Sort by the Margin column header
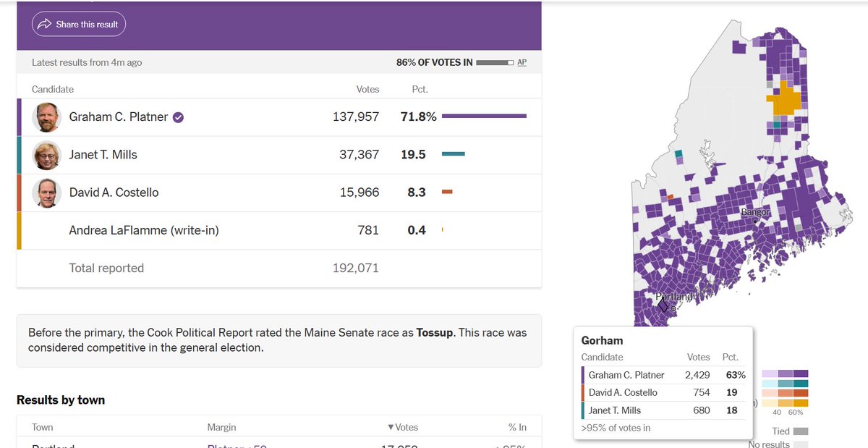The height and width of the screenshot is (448, 868). [221, 427]
